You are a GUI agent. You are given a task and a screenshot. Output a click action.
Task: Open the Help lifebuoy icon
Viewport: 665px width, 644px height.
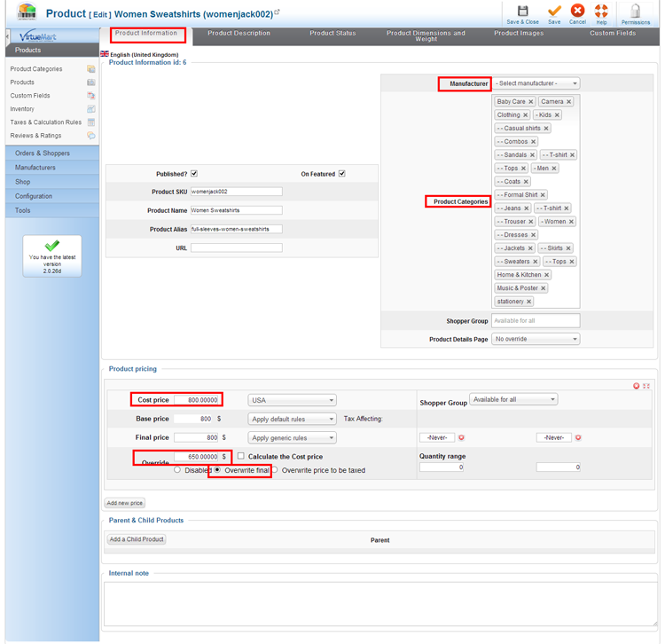(x=601, y=12)
